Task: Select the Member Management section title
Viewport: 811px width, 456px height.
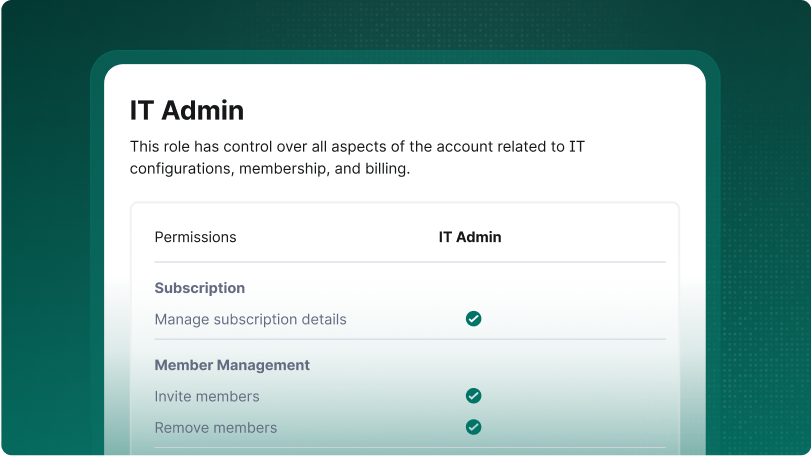Action: (232, 365)
